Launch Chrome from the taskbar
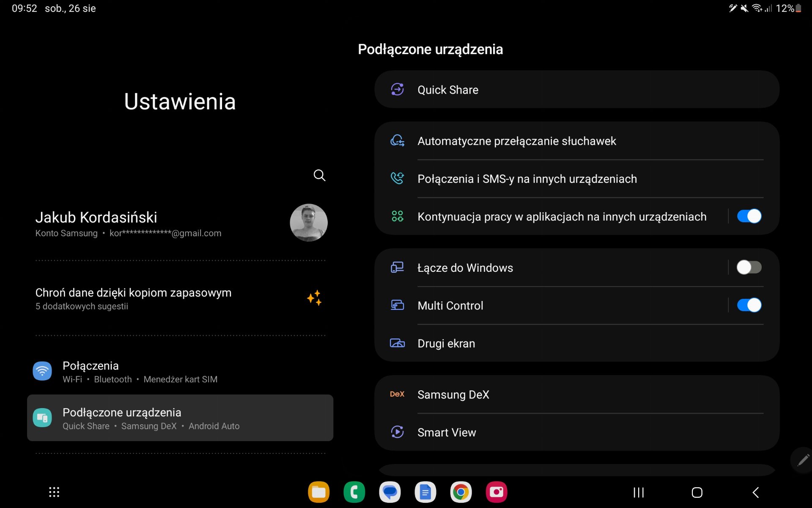The image size is (812, 508). click(x=461, y=492)
